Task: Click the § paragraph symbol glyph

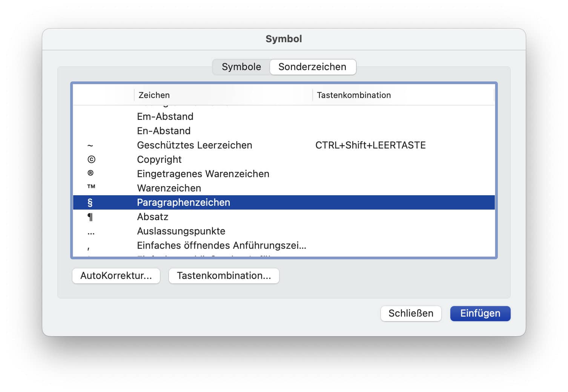Action: (x=90, y=202)
